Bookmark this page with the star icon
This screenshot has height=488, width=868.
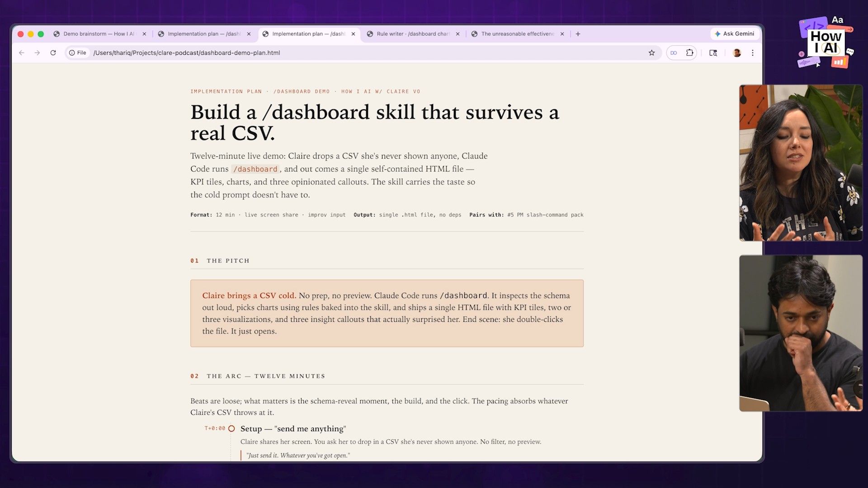pyautogui.click(x=651, y=53)
